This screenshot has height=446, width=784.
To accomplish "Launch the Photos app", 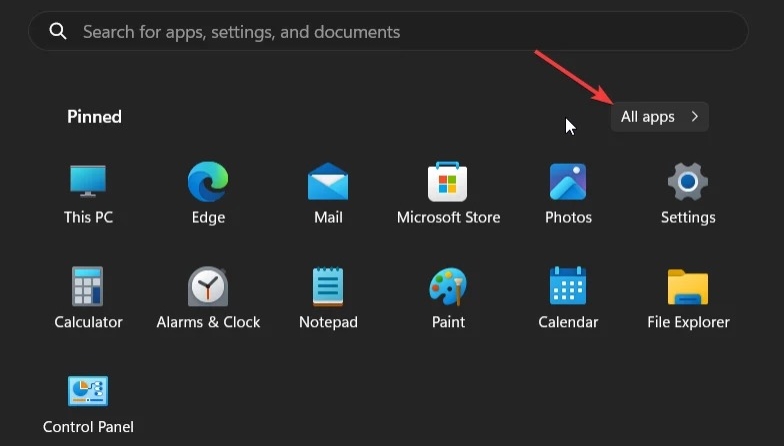I will coord(568,194).
